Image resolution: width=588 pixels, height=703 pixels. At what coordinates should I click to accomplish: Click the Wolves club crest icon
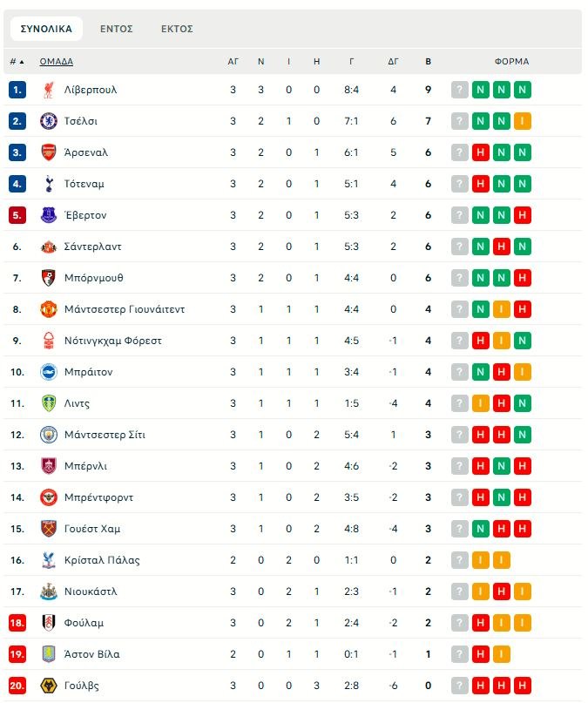click(x=49, y=686)
